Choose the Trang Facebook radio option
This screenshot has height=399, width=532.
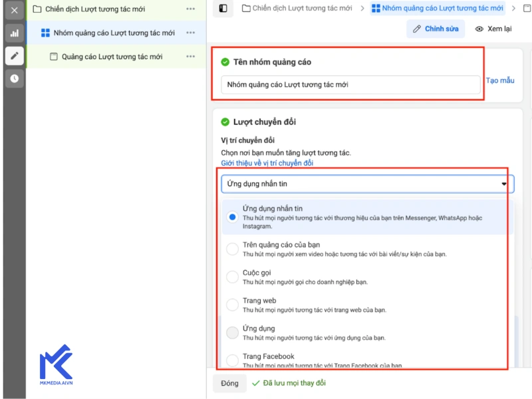pyautogui.click(x=232, y=360)
